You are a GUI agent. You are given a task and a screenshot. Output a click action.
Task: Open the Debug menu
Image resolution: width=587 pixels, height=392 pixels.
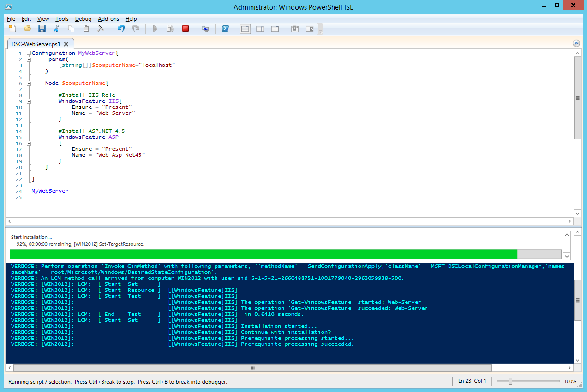click(83, 19)
